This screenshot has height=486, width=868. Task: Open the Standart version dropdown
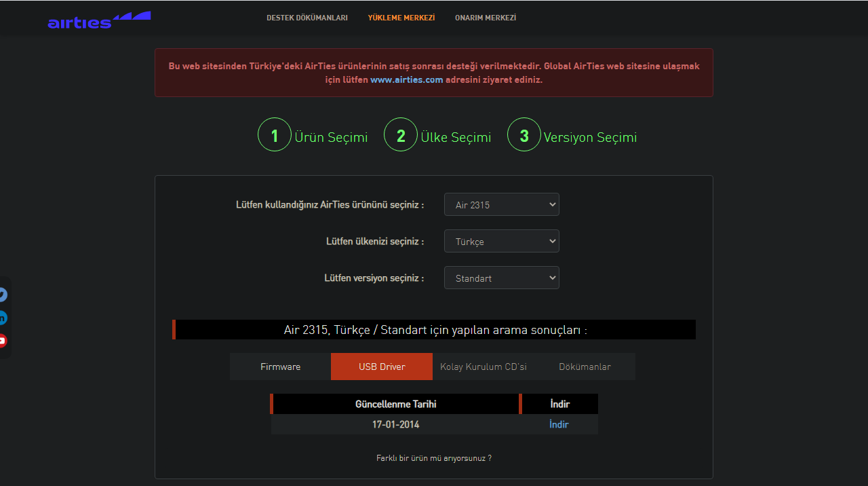coord(502,278)
